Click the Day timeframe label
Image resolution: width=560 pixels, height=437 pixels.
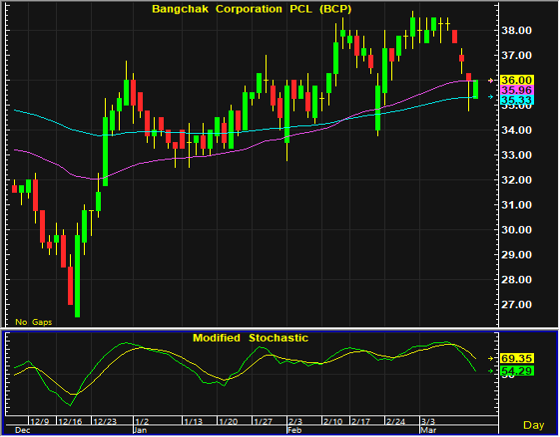[x=534, y=425]
